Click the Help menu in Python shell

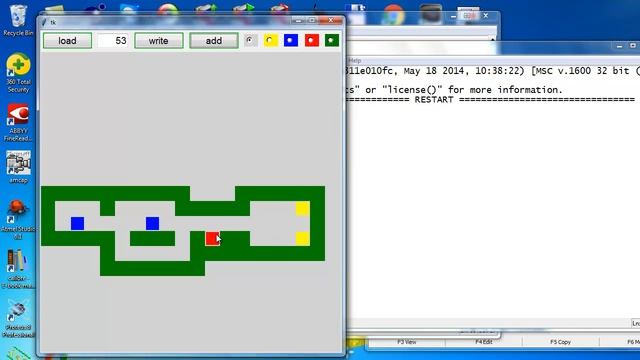(x=355, y=60)
